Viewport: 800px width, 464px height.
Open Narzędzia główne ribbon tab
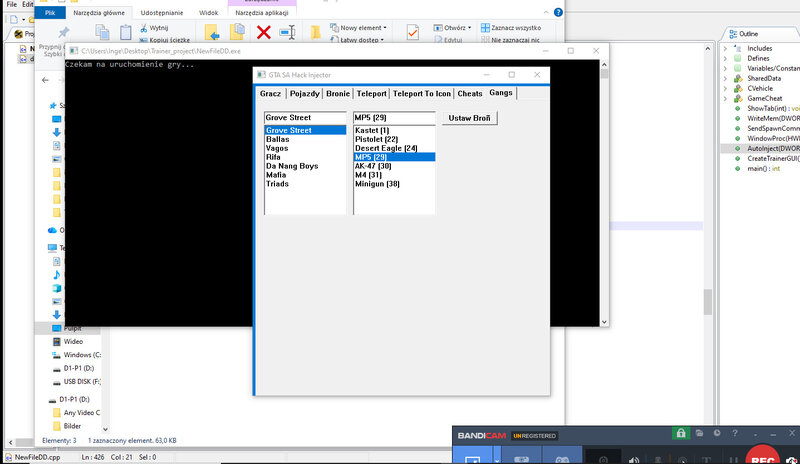point(98,13)
